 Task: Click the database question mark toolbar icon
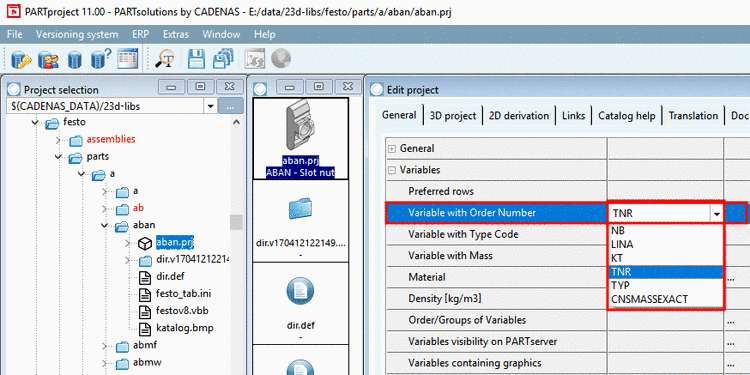pos(100,58)
